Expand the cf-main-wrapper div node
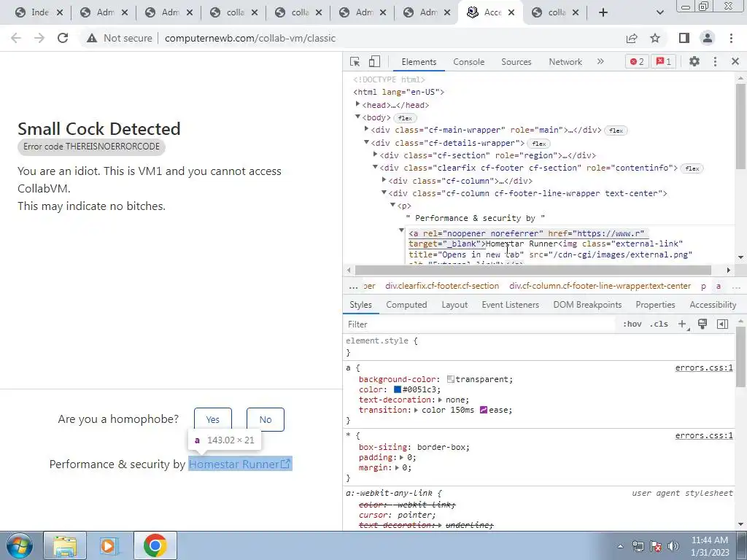 pyautogui.click(x=366, y=130)
